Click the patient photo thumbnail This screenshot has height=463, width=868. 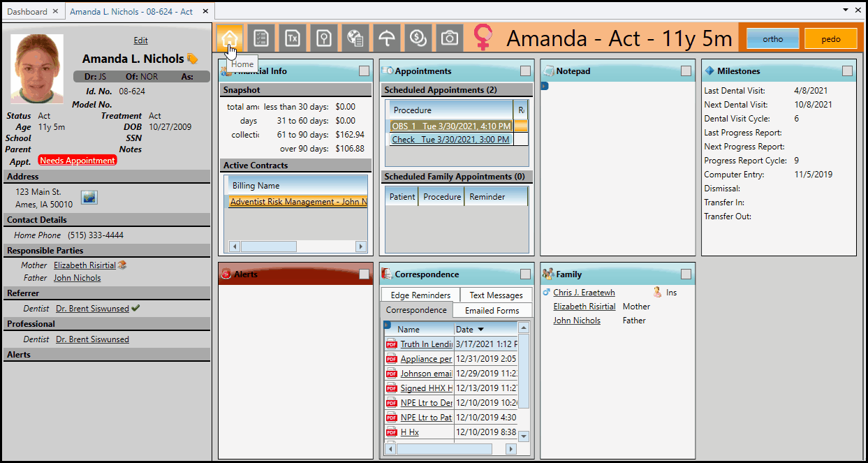tap(37, 69)
